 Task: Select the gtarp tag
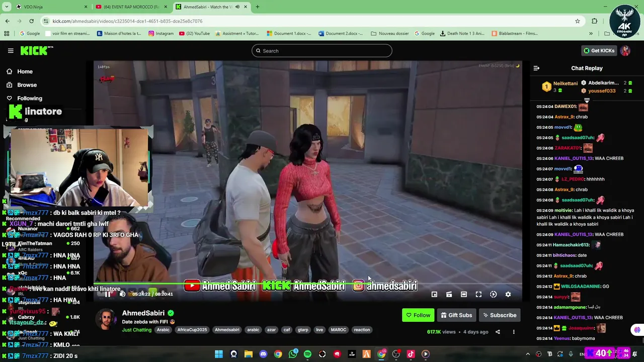click(303, 330)
